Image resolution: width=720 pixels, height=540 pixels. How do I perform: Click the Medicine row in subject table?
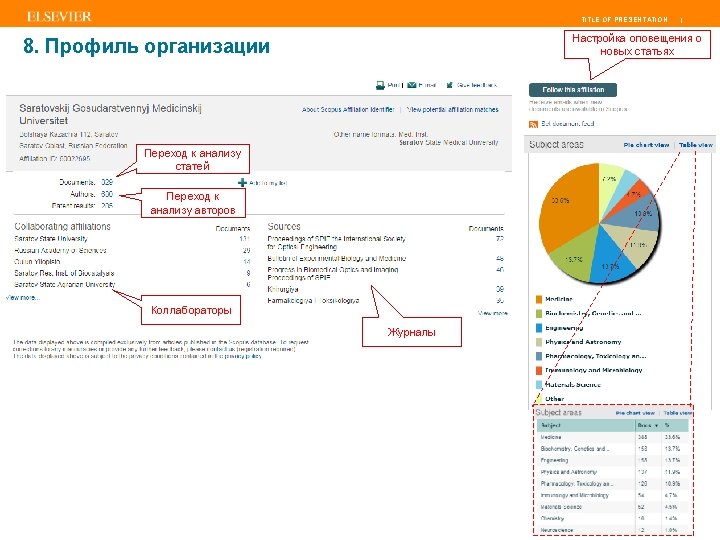(x=613, y=437)
